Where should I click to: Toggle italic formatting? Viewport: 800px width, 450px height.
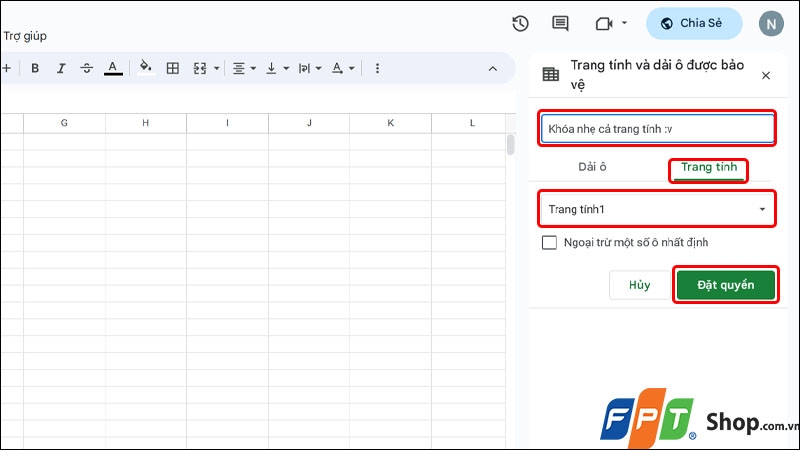tap(61, 68)
